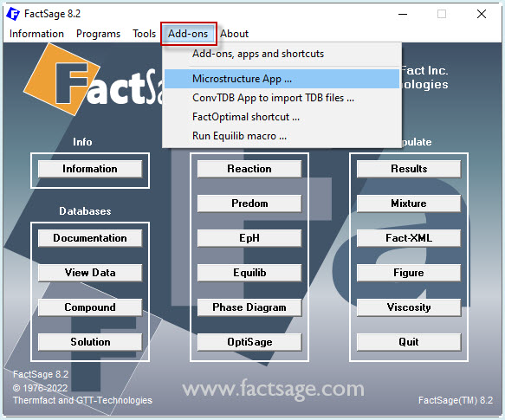Select ConvTDB App to import TDB files
Viewport: 505px width, 420px height.
pos(282,98)
